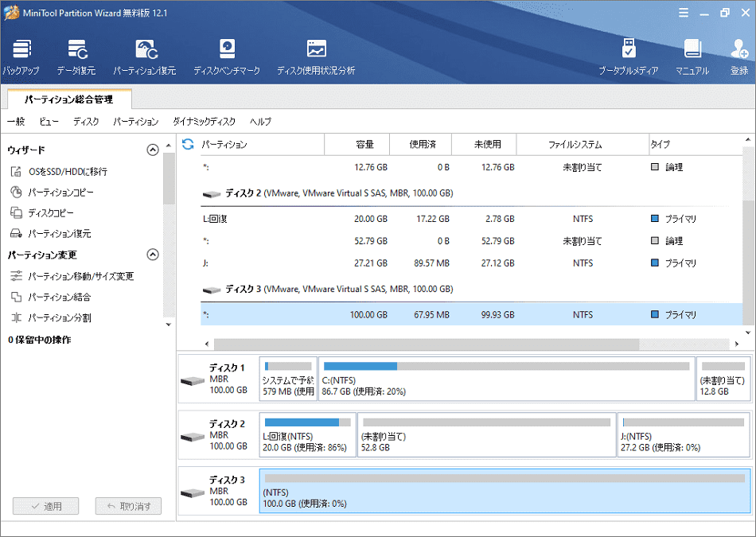Screen dimensions: 756x537
Task: Open the ダイナミックディスク menu
Action: pyautogui.click(x=204, y=122)
